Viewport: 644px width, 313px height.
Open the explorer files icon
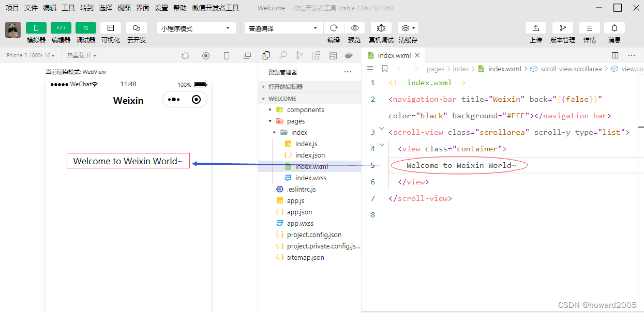(267, 55)
